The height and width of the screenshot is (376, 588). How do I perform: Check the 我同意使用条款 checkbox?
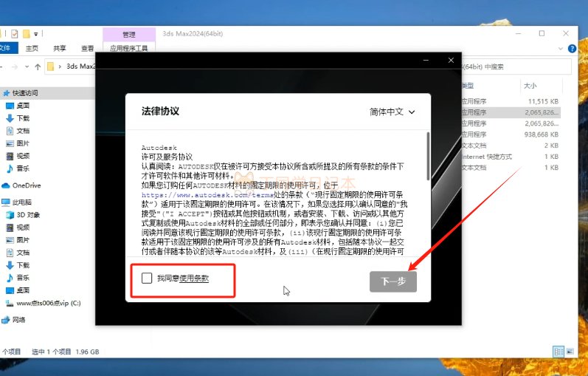click(147, 278)
